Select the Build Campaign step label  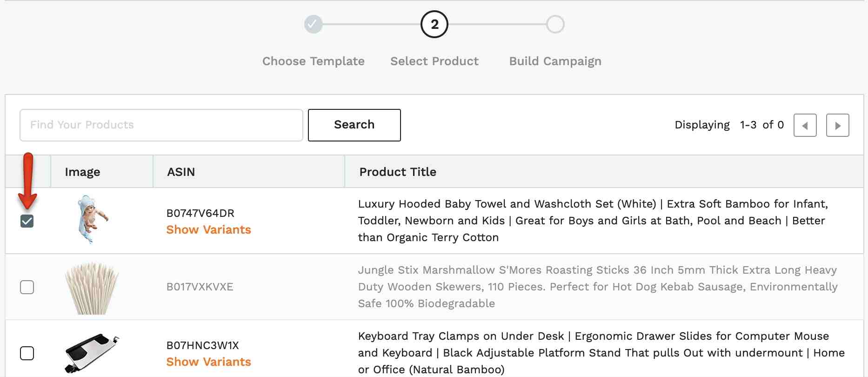click(x=555, y=61)
